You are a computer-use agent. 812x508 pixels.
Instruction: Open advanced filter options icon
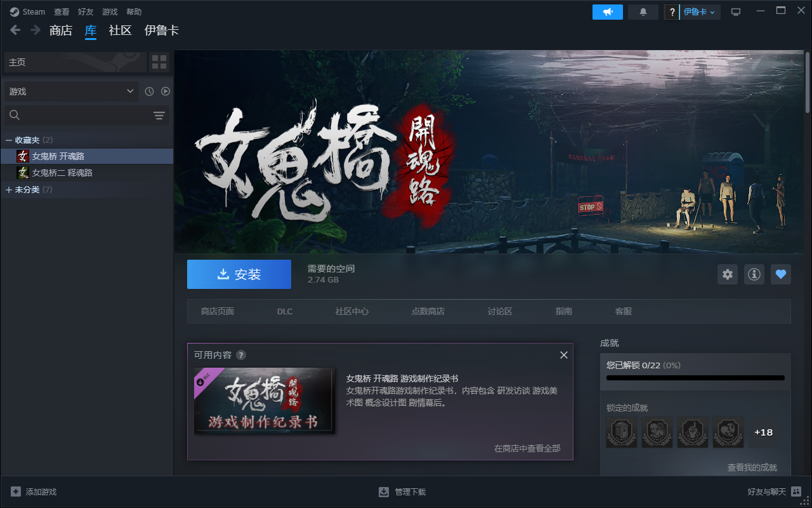click(x=159, y=115)
